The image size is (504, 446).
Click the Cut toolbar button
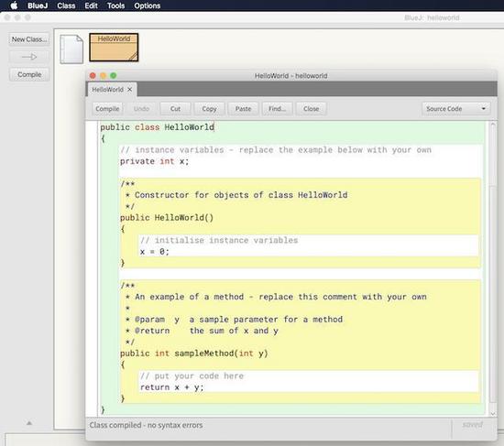pos(176,109)
